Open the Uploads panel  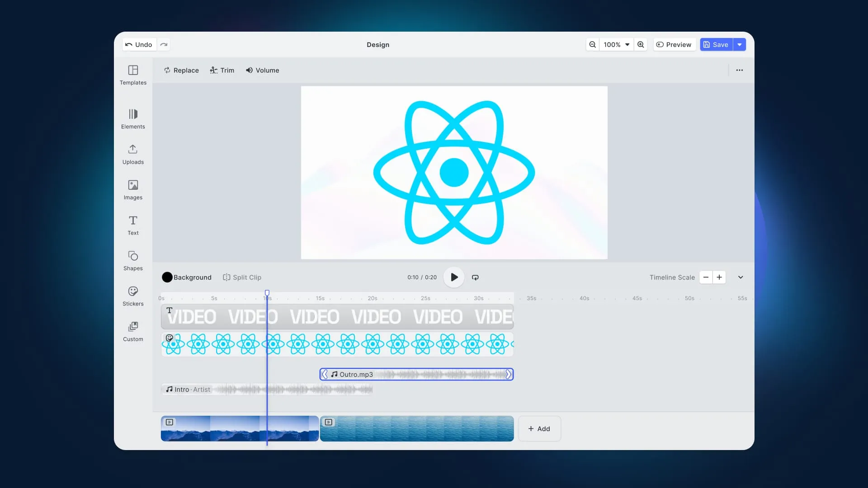tap(133, 155)
